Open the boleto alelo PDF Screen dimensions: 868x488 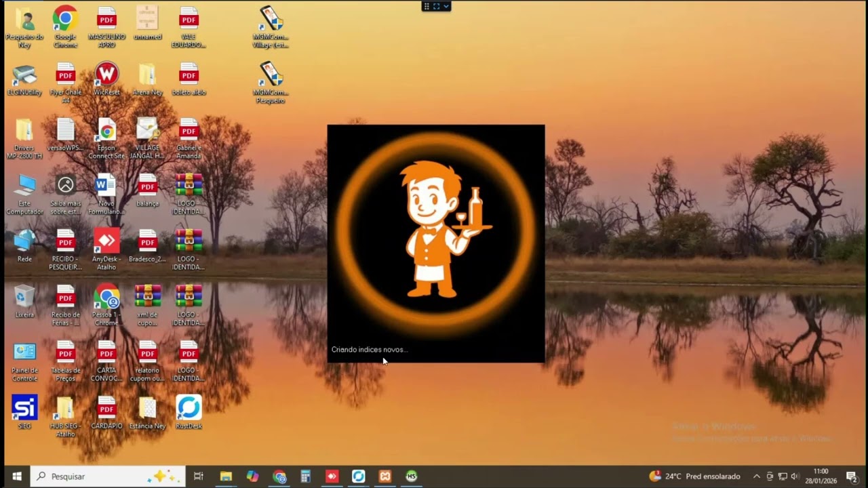(x=189, y=79)
